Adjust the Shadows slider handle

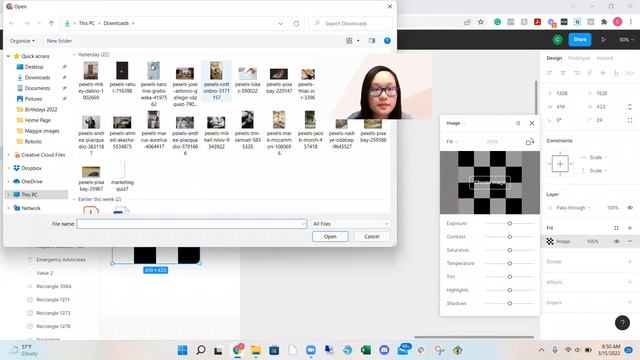(510, 304)
